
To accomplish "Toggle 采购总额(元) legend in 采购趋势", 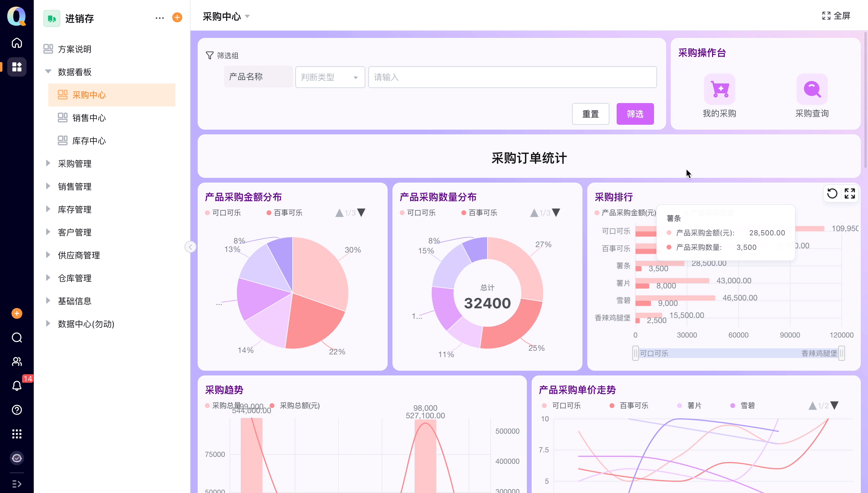I will point(294,406).
